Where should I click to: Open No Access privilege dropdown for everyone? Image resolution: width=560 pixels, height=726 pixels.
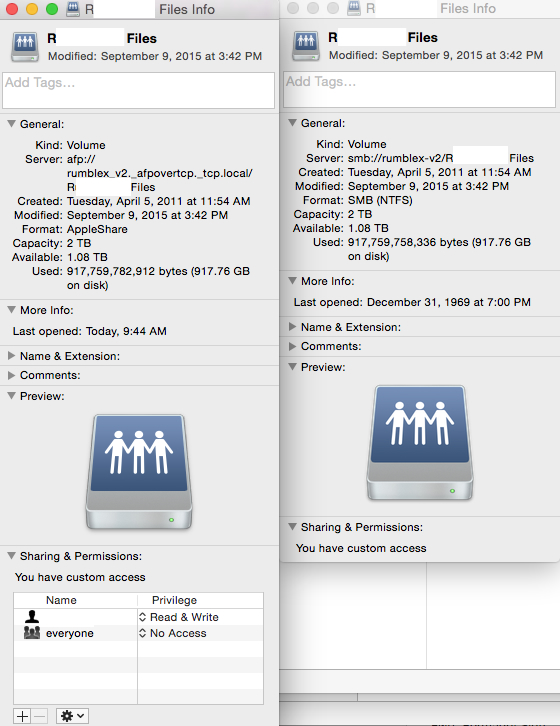173,633
